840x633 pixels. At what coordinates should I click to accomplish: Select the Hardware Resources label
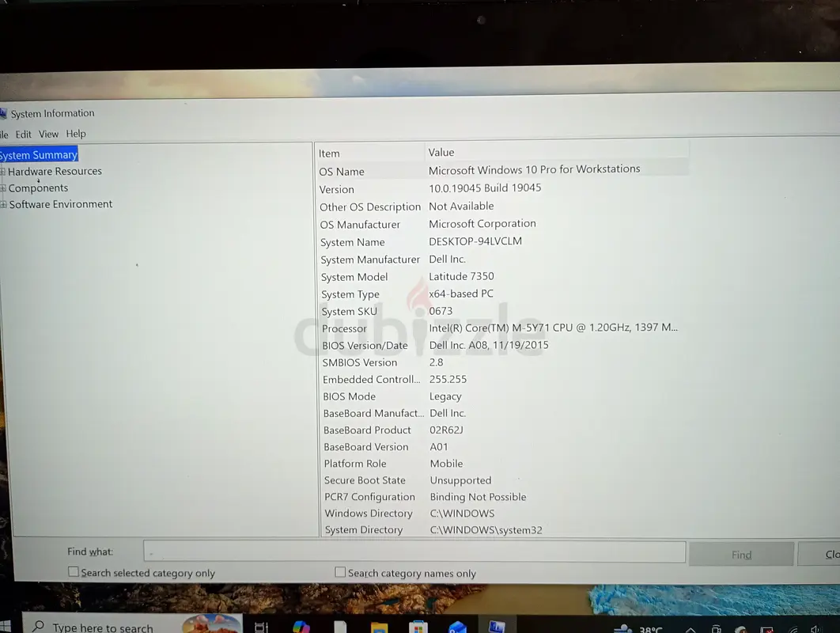(55, 172)
